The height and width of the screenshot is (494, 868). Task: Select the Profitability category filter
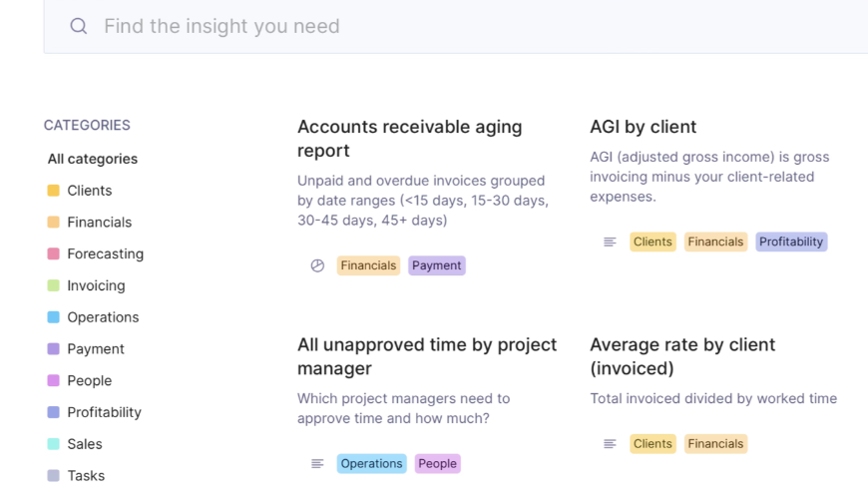(x=104, y=412)
